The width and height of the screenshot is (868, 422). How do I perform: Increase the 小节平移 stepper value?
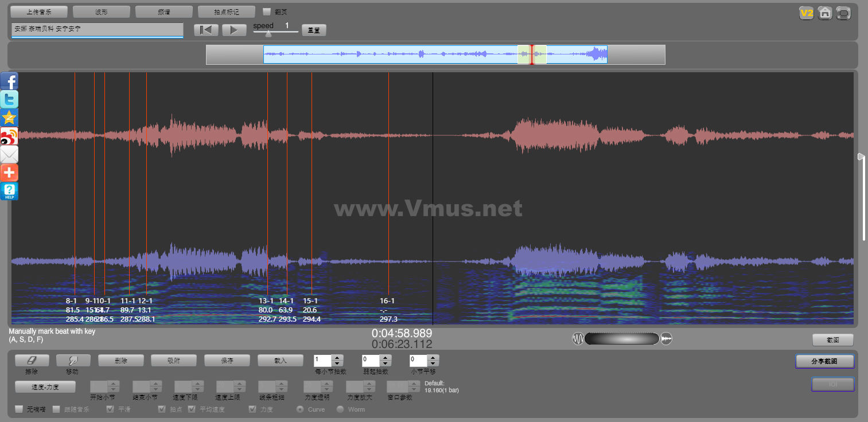(433, 358)
